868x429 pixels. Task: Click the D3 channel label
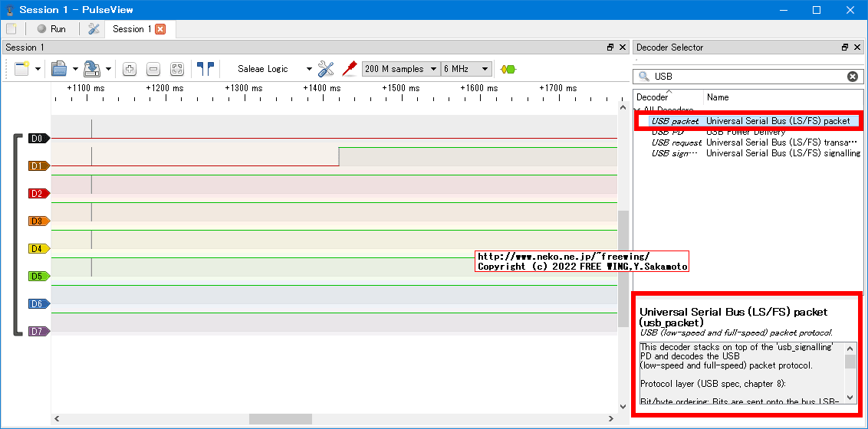[x=39, y=221]
